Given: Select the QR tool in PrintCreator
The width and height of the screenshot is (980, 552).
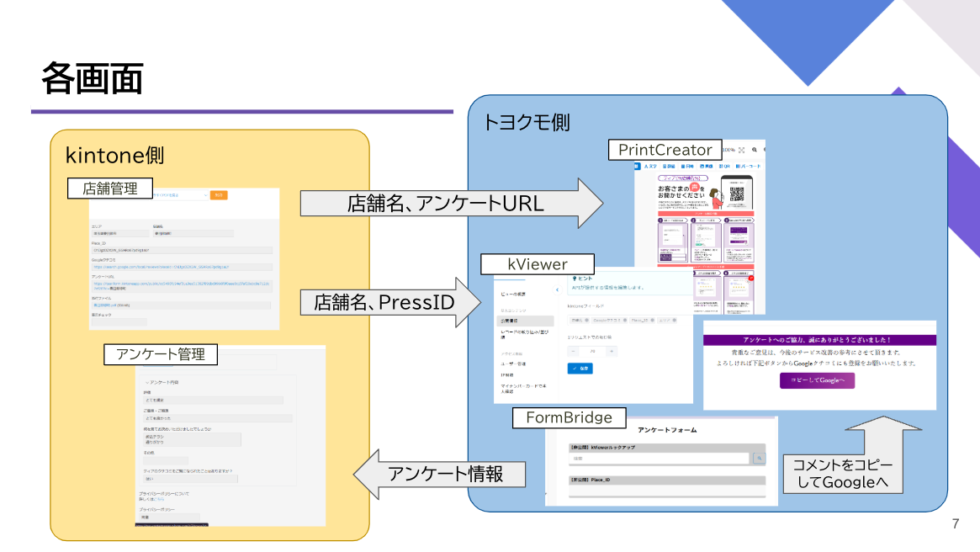Looking at the screenshot, I should click(x=724, y=167).
